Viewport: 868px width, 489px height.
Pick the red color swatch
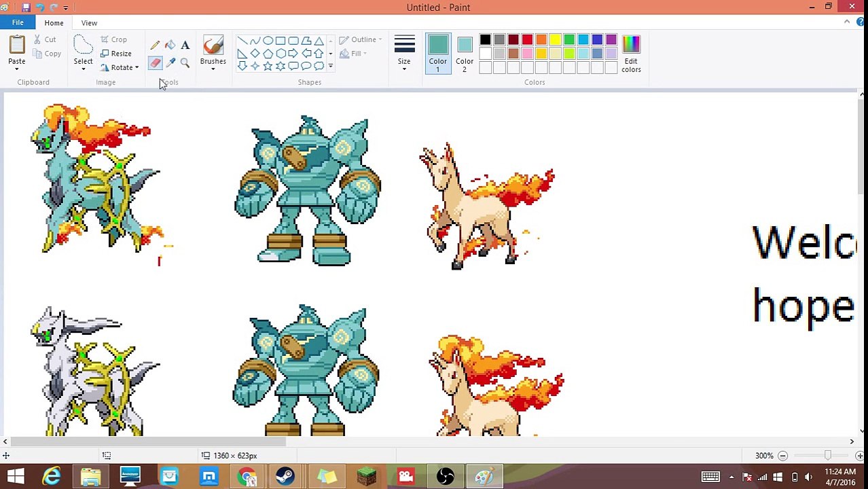pos(528,41)
